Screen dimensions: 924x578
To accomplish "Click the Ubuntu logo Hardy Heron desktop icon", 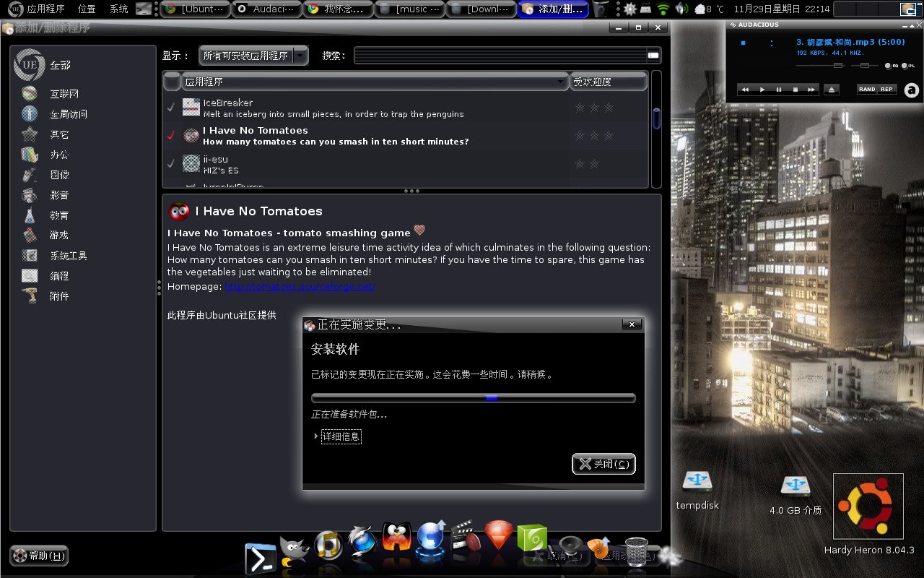I will coord(868,506).
